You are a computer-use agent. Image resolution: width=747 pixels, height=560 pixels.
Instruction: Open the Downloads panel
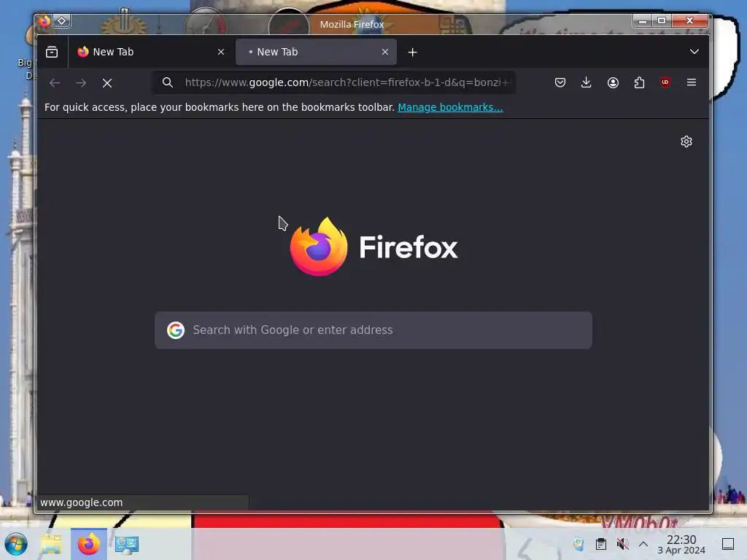coord(587,82)
